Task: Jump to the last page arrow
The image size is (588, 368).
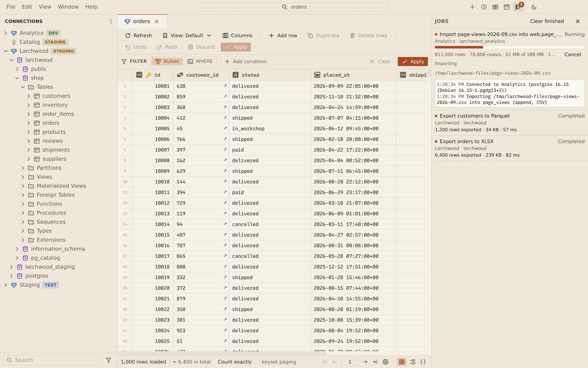Action: (375, 362)
